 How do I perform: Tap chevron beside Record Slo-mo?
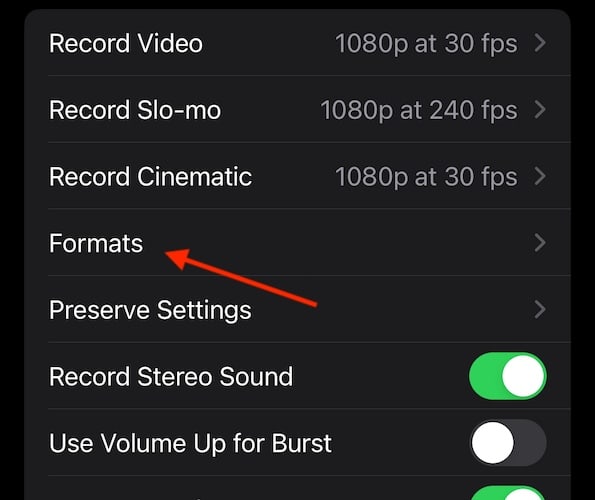pyautogui.click(x=540, y=110)
